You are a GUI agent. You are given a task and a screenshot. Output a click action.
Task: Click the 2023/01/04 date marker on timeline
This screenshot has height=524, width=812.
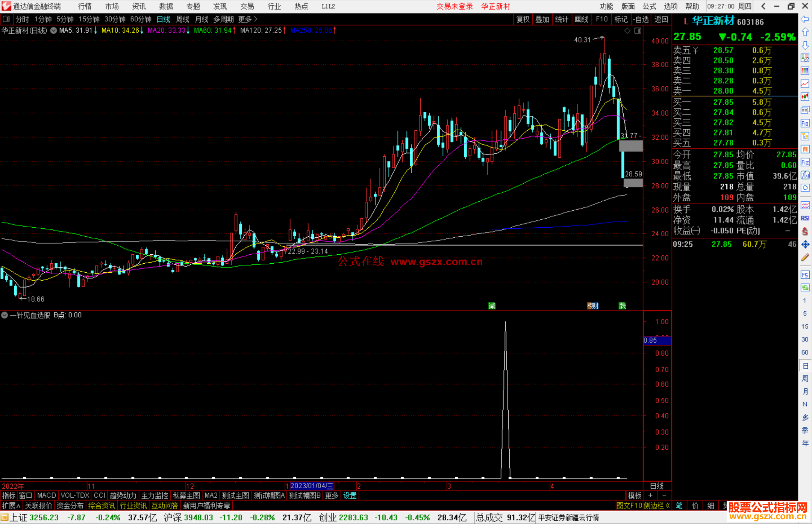point(312,486)
